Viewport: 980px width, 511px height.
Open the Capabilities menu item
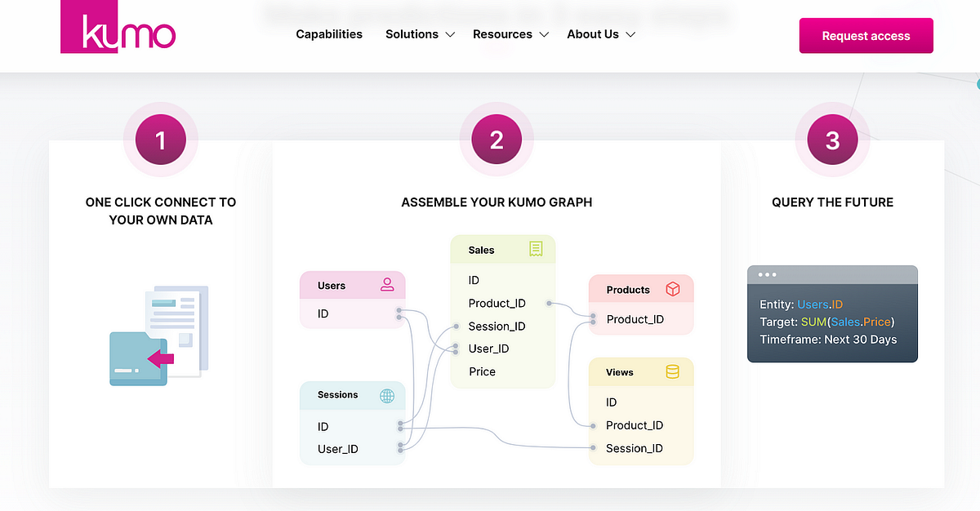329,34
